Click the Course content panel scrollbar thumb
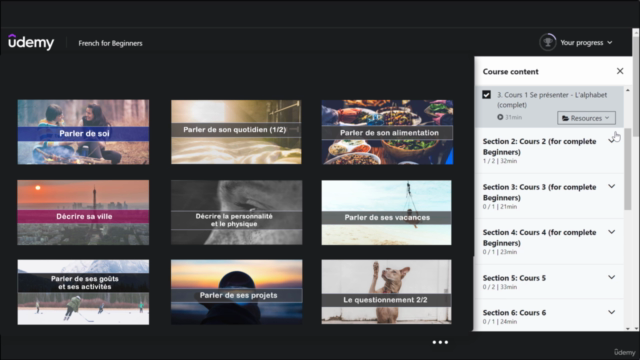 [x=628, y=169]
